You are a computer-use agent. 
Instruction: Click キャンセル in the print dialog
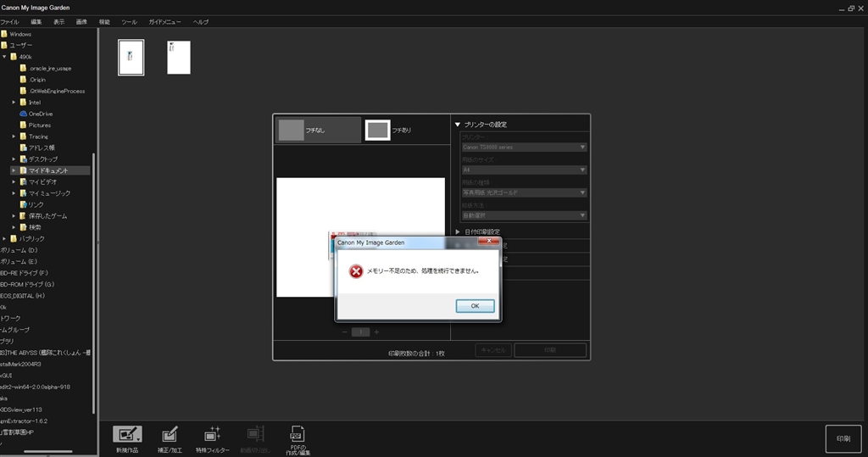click(x=493, y=350)
